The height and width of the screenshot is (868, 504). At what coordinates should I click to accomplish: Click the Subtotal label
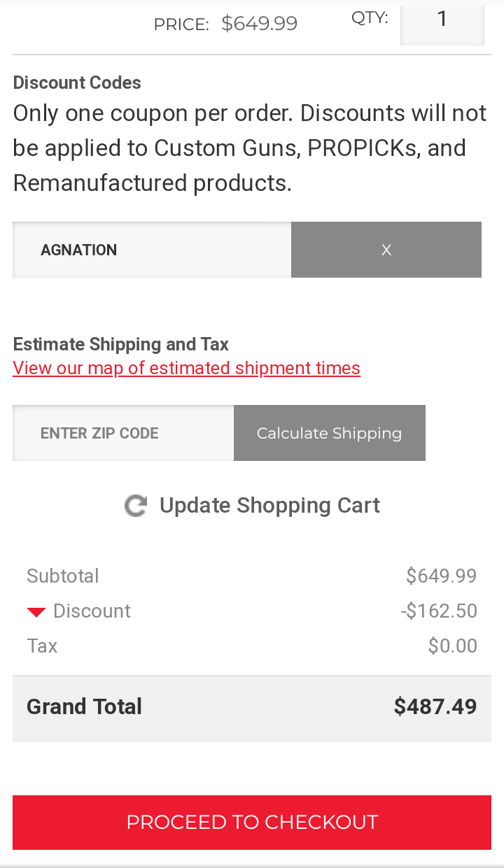click(63, 576)
